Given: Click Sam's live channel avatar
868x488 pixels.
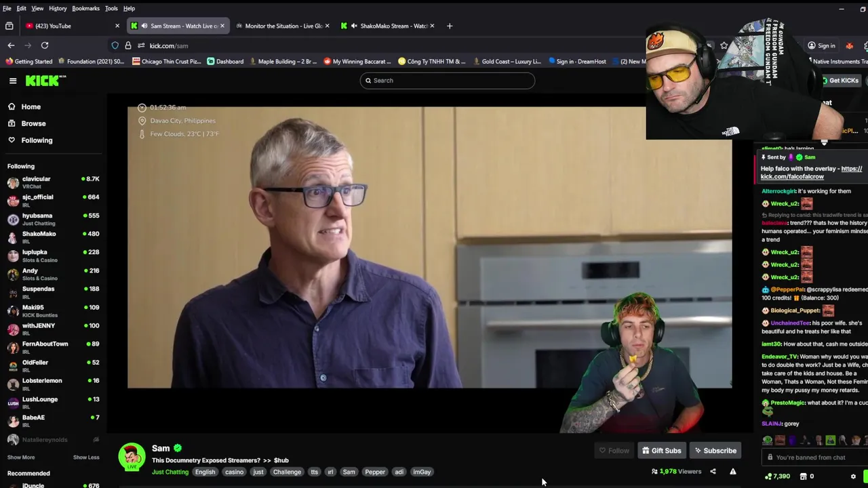Looking at the screenshot, I should (x=132, y=457).
